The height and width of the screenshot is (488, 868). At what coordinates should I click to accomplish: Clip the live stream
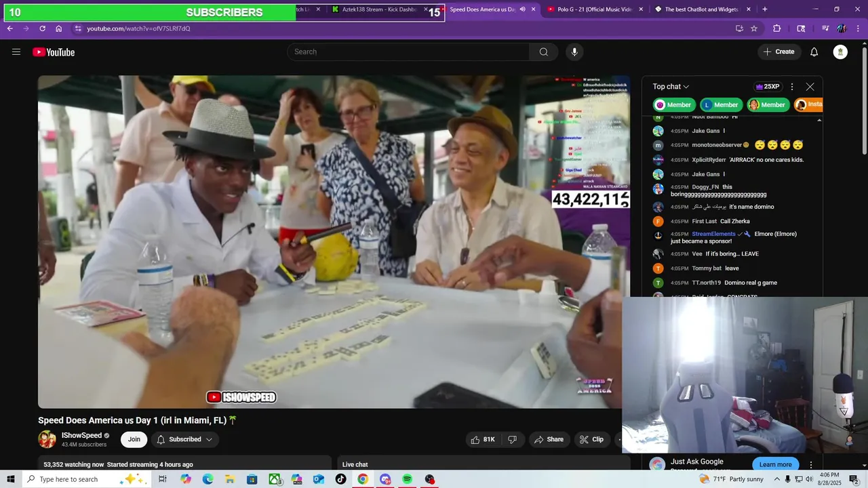click(x=591, y=439)
